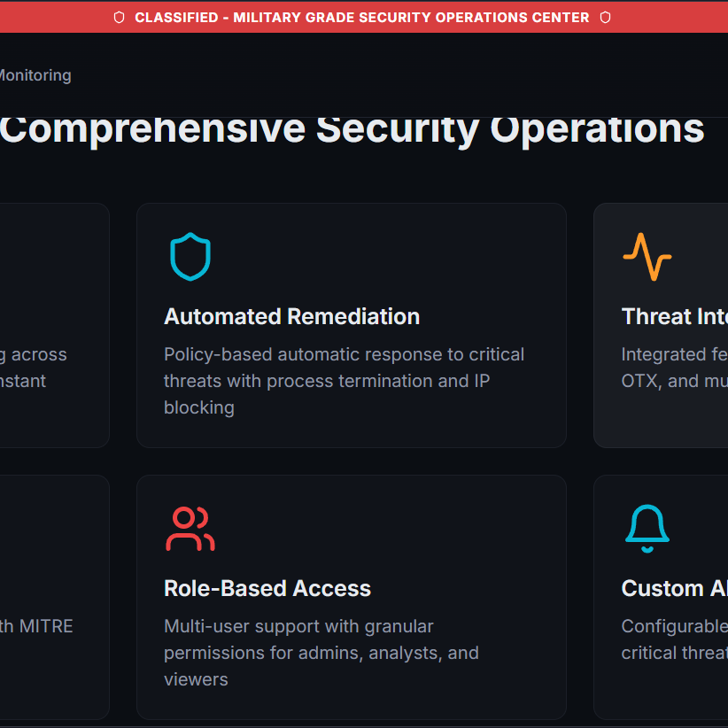This screenshot has height=728, width=728.
Task: Click the orange pulse Threat Intel icon
Action: 647,257
